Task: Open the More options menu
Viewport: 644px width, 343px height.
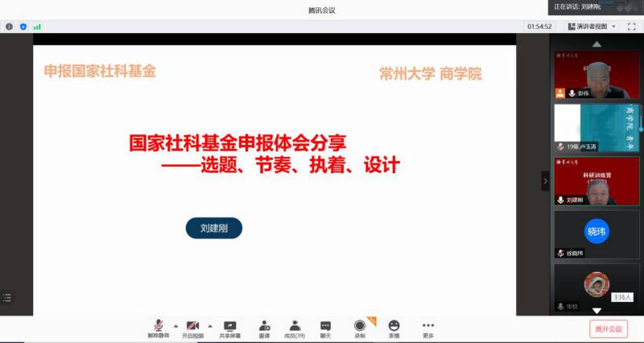Action: click(428, 327)
